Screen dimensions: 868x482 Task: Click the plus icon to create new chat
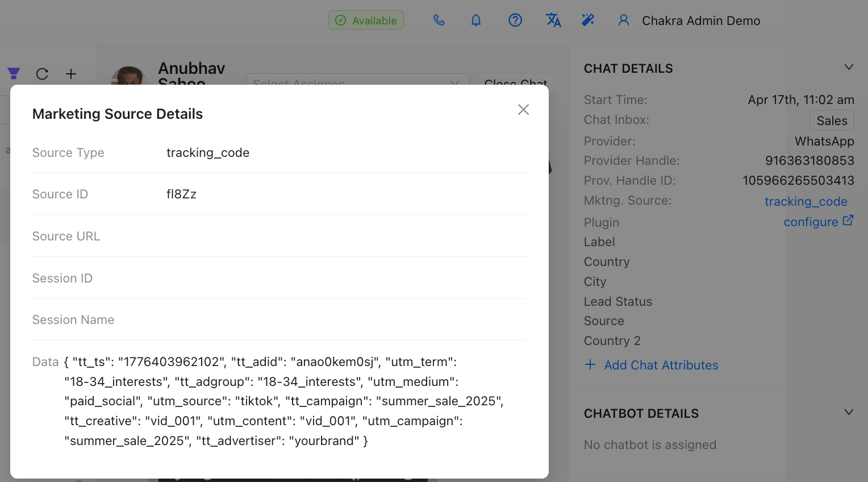point(71,74)
